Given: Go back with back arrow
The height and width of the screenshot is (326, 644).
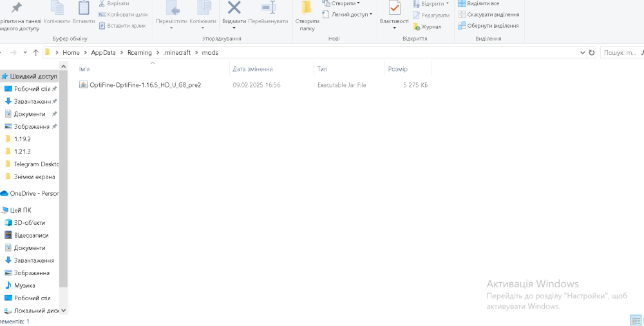Looking at the screenshot, I should pos(2,53).
